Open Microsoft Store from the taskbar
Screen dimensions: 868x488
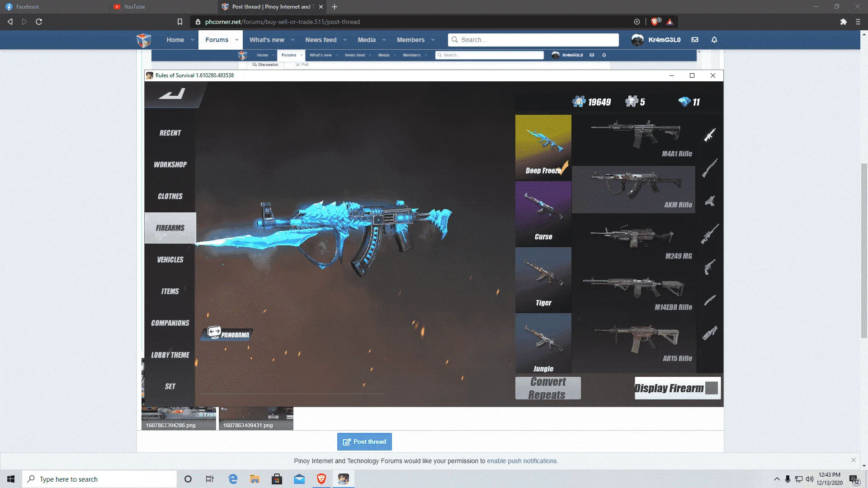click(277, 479)
